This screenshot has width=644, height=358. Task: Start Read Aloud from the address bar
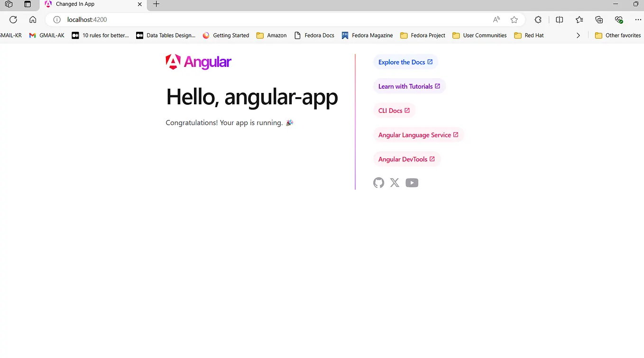496,19
